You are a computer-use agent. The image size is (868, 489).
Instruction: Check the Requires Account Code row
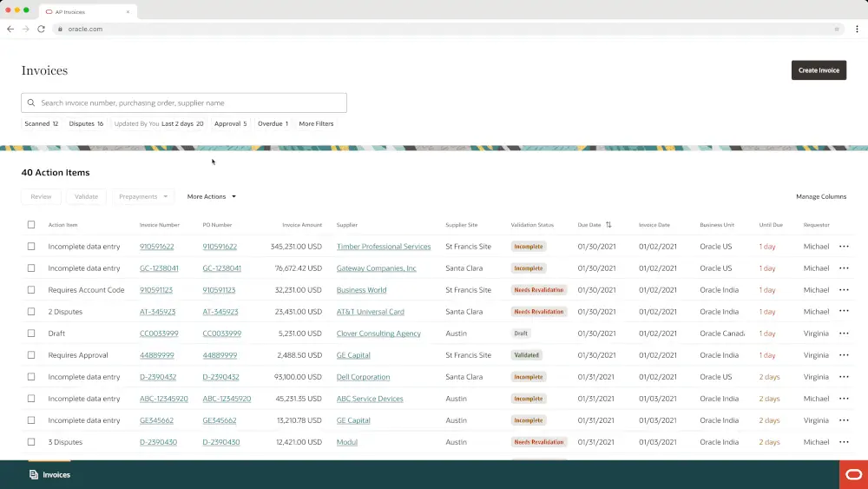click(31, 289)
